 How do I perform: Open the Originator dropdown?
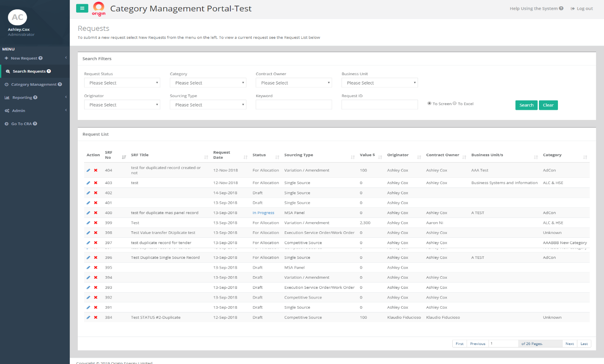122,105
